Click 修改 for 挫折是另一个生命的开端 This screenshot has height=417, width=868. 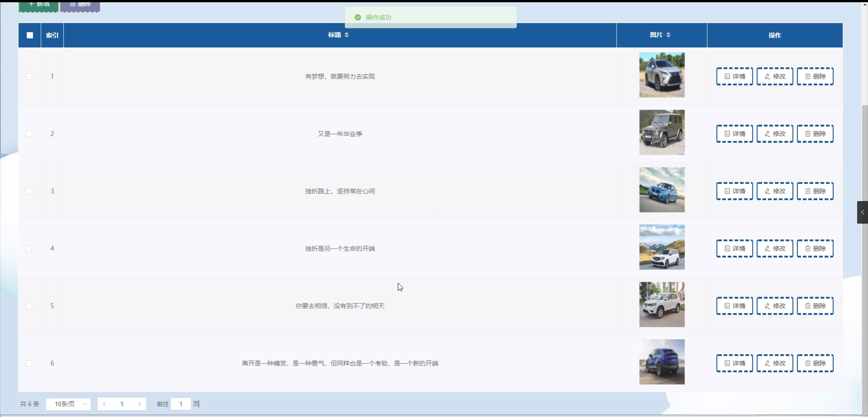[x=775, y=248]
